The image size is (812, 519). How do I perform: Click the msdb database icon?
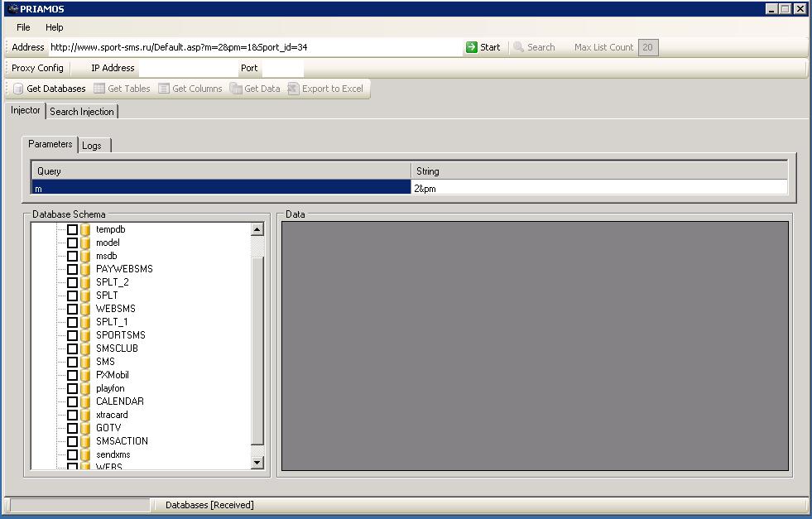pyautogui.click(x=85, y=256)
